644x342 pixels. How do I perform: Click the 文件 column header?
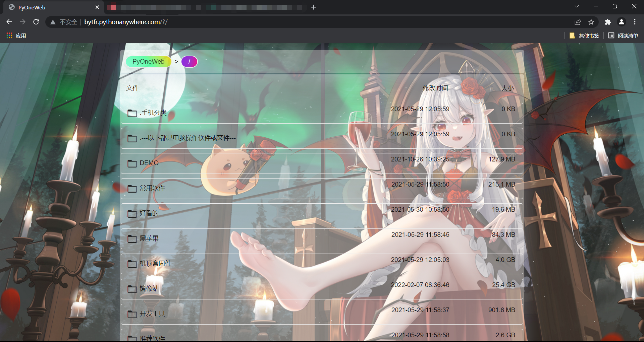tap(132, 88)
